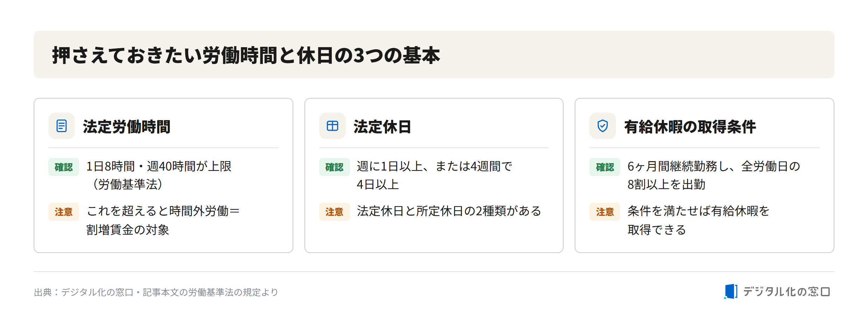Click the calendar grid icon beside 法定休日

pyautogui.click(x=332, y=126)
